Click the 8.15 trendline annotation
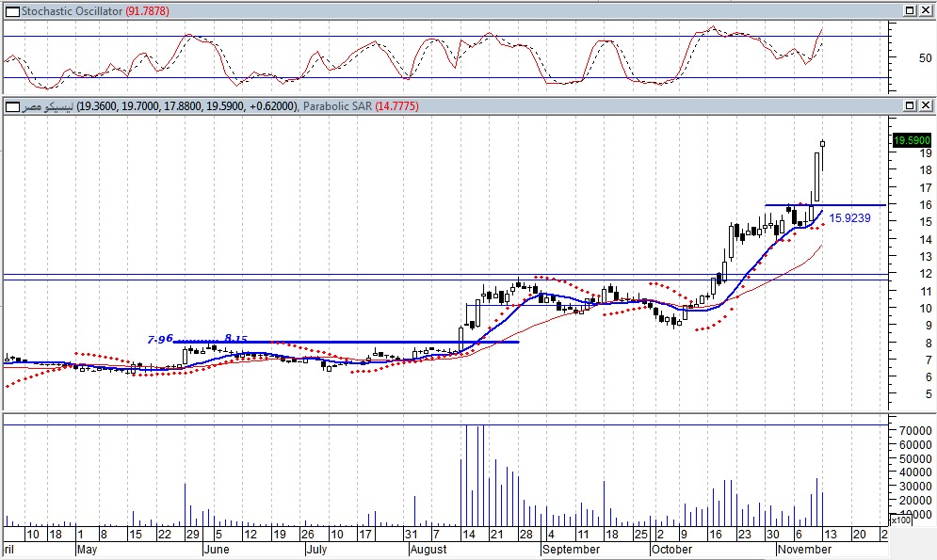This screenshot has height=560, width=937. tap(235, 338)
